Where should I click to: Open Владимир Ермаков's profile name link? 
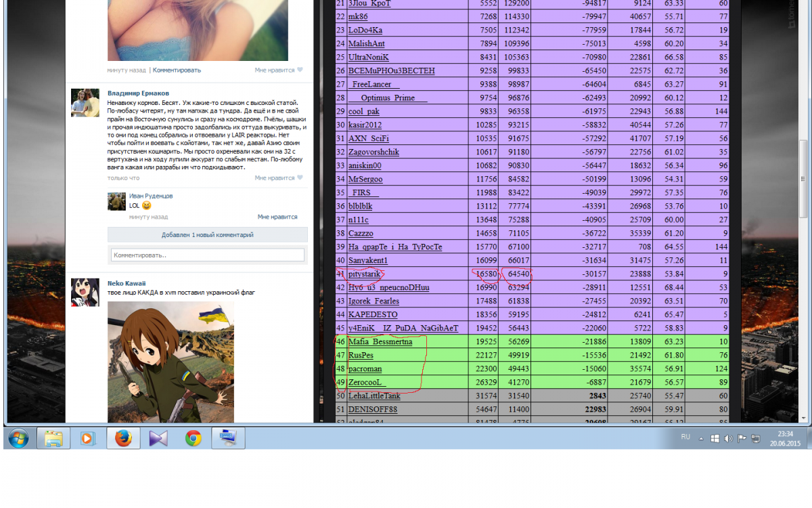138,93
